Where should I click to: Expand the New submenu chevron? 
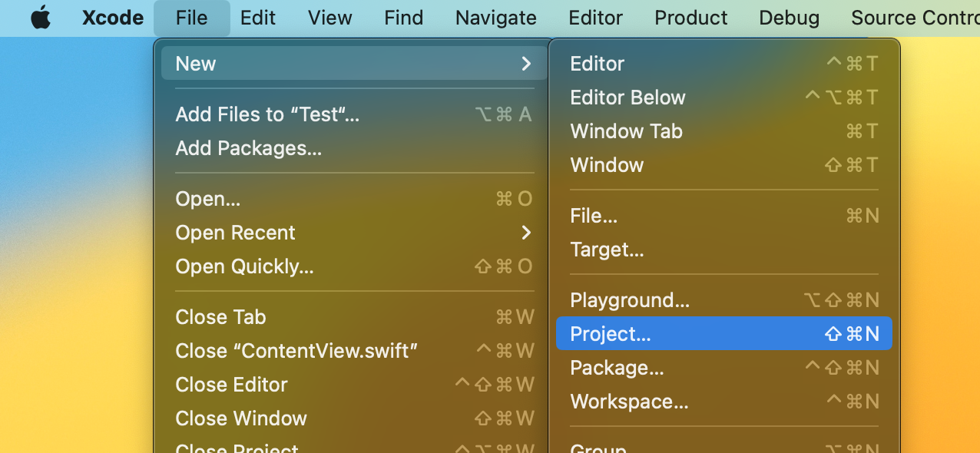[526, 64]
